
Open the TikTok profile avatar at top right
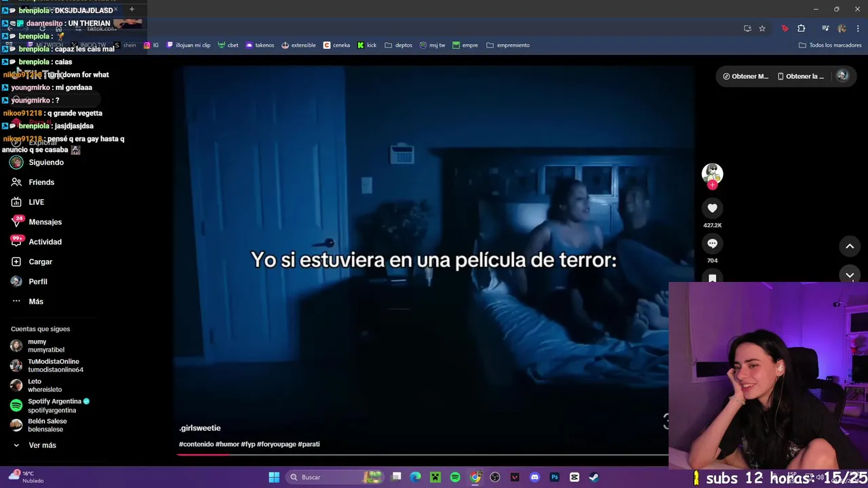(x=843, y=76)
